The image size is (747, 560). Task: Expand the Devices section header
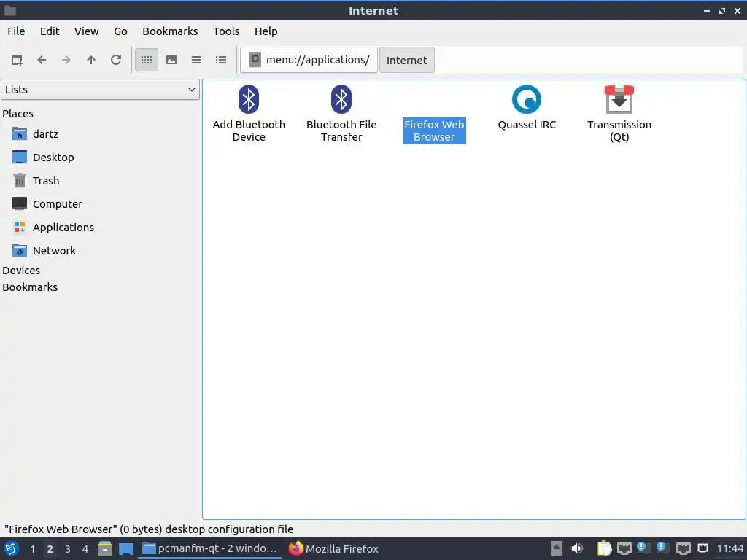[x=21, y=271]
